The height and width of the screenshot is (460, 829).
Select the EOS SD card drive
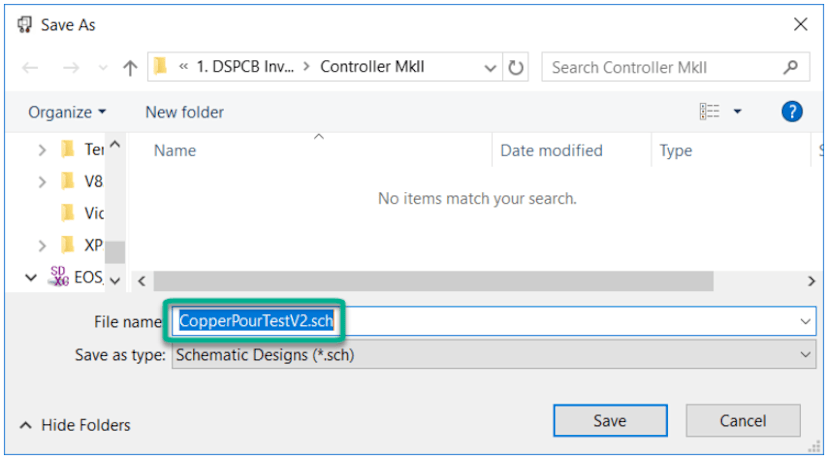(x=76, y=277)
